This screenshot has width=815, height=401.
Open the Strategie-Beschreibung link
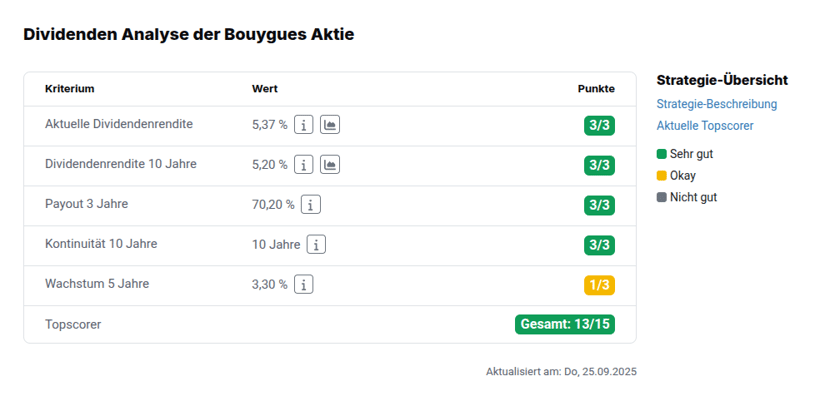click(716, 104)
